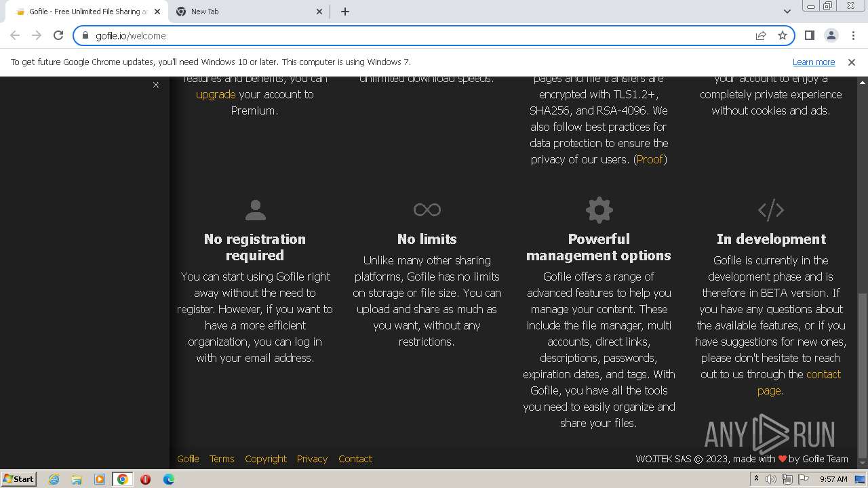Share this page icon in address bar

click(761, 36)
